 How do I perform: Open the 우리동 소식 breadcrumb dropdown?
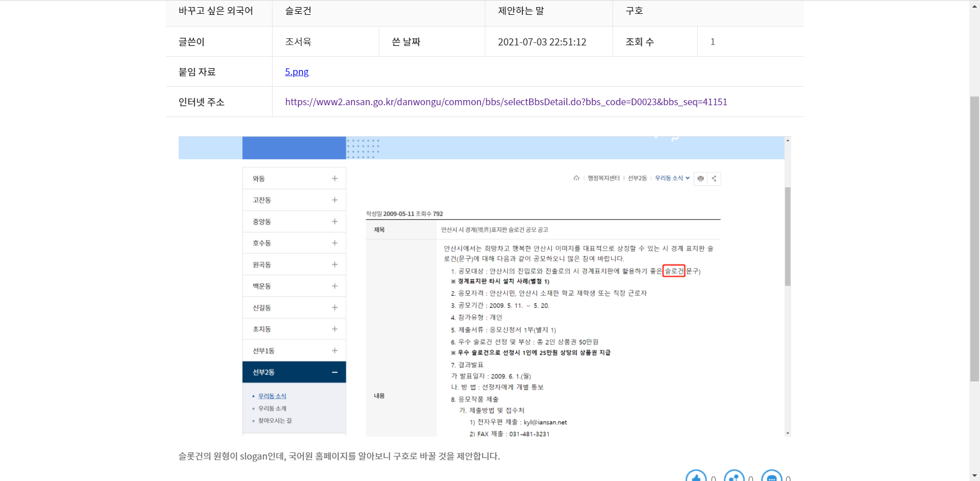coord(672,178)
